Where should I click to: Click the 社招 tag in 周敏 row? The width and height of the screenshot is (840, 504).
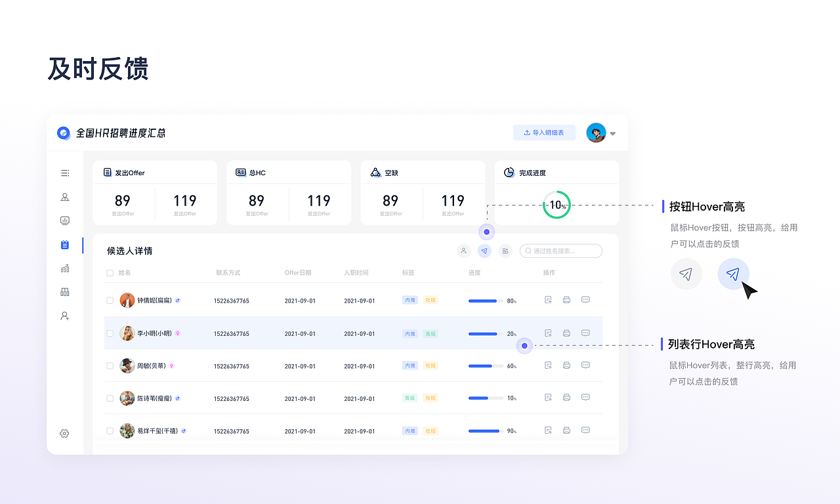430,366
